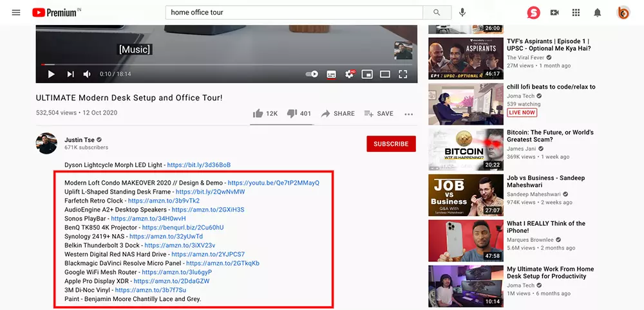Toggle autoplay switch in player
The height and width of the screenshot is (310, 644).
pos(312,74)
